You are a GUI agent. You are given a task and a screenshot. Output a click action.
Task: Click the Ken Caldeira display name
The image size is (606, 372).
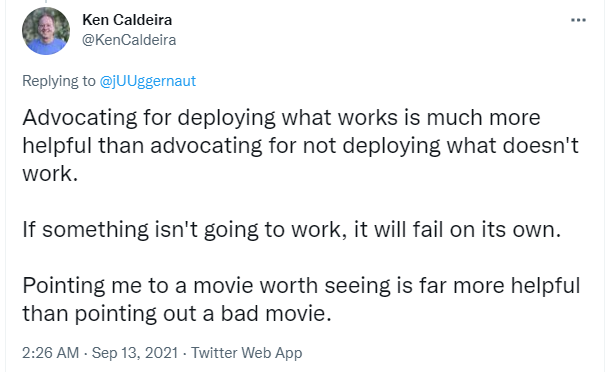(x=127, y=20)
